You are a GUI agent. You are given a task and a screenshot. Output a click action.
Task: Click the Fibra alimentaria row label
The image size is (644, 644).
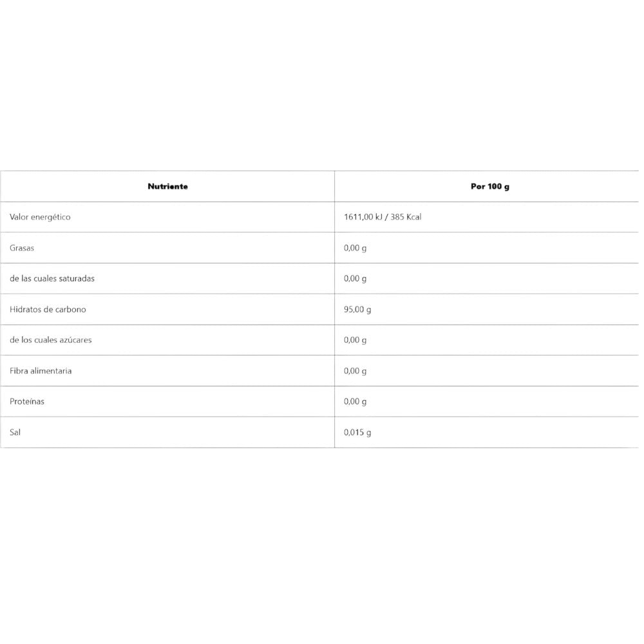point(41,371)
